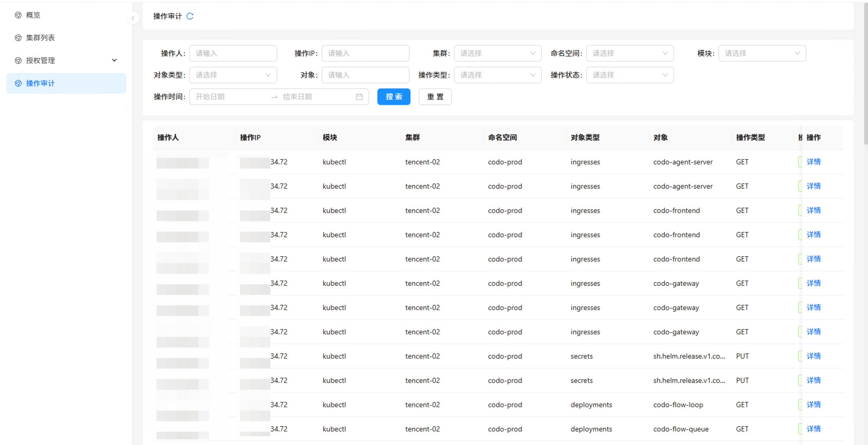Image resolution: width=868 pixels, height=445 pixels.
Task: Focus the 操作IP input field
Action: [365, 53]
